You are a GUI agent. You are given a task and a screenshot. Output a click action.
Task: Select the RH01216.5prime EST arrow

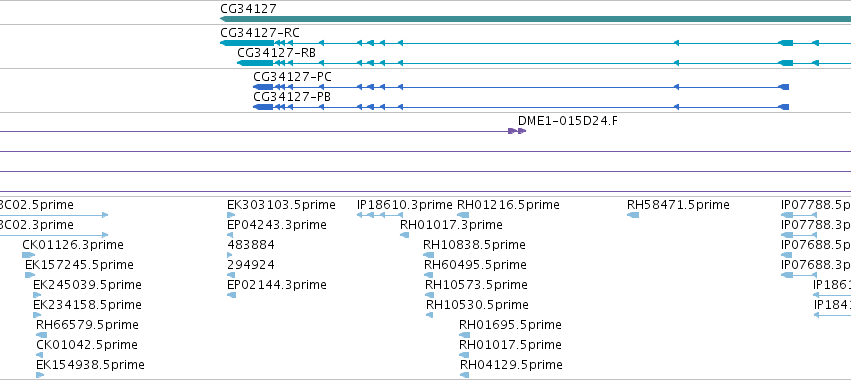tap(463, 215)
